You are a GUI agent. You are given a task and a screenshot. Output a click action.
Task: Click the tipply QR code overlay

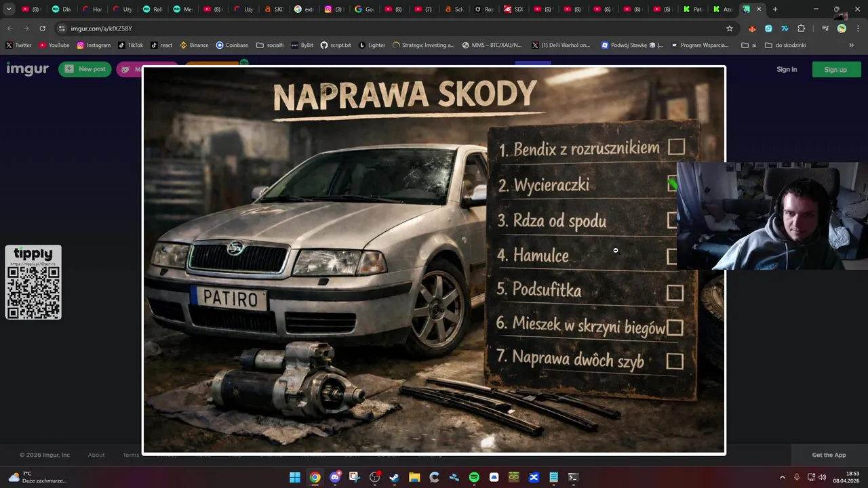click(x=33, y=282)
